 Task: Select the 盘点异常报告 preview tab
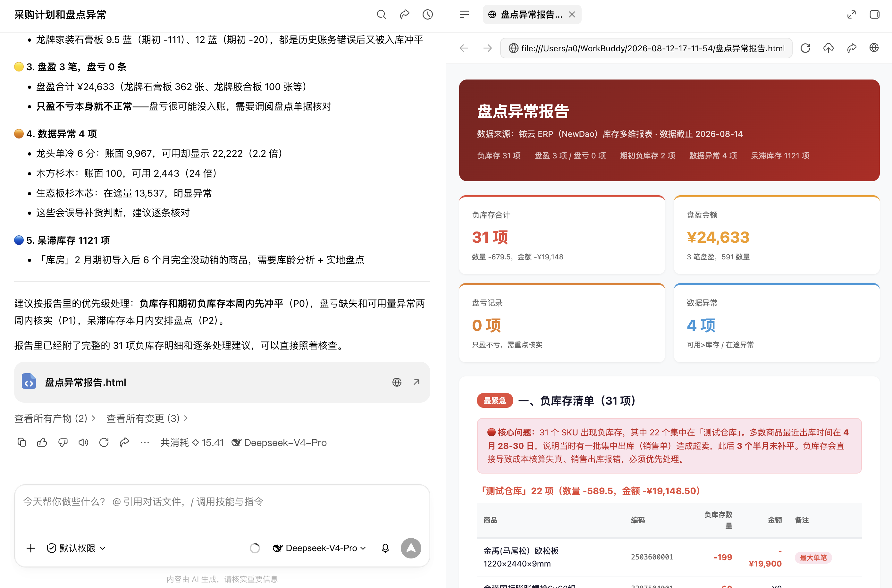532,15
